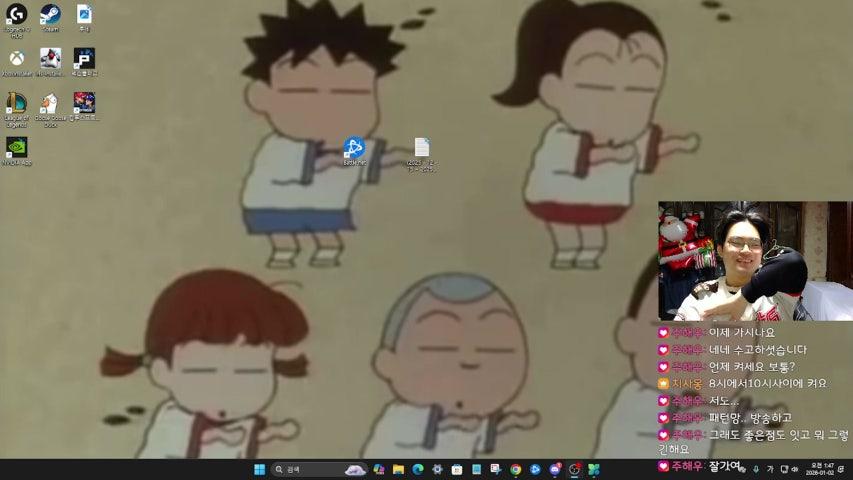
Task: Click the chat message '패턴망.. 방송하고'
Action: (750, 418)
